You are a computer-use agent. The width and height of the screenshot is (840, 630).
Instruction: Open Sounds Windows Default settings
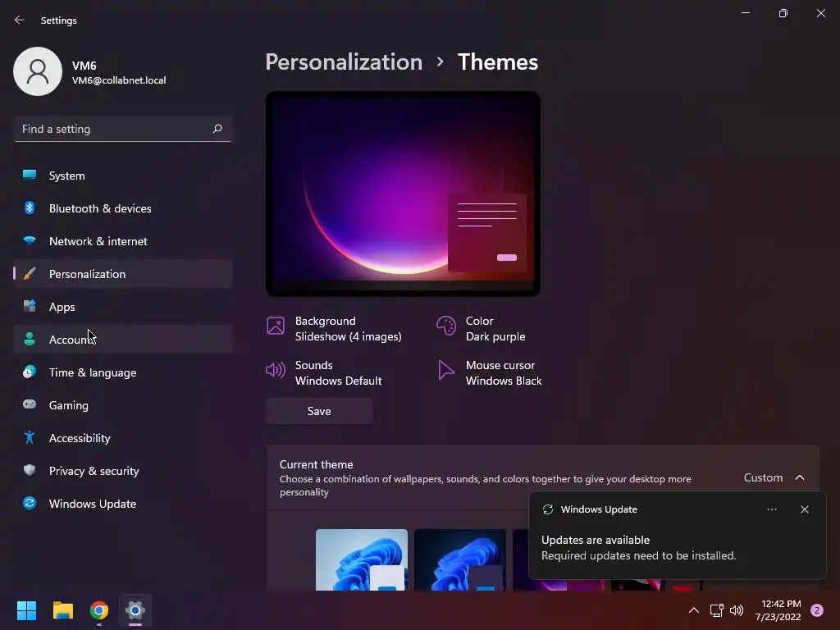(324, 373)
